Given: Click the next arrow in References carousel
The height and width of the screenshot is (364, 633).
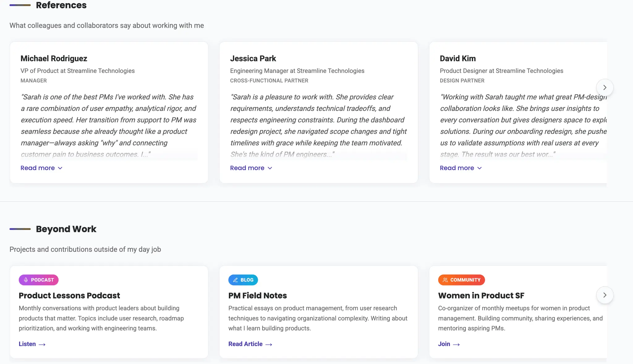Looking at the screenshot, I should [x=605, y=87].
